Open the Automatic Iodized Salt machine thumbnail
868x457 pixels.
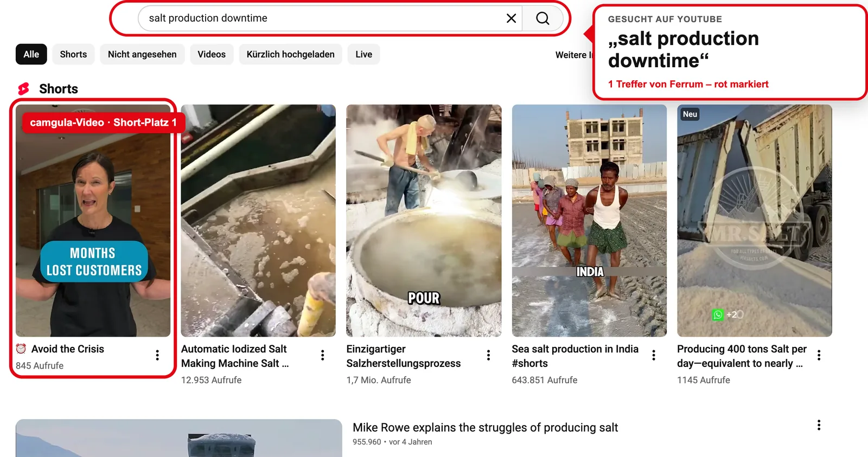click(x=258, y=221)
